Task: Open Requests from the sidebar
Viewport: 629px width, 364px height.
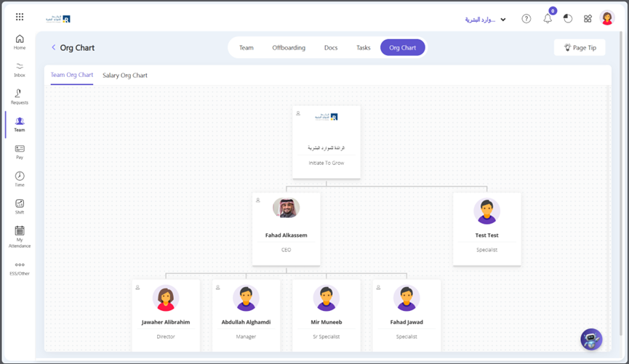Action: click(20, 97)
